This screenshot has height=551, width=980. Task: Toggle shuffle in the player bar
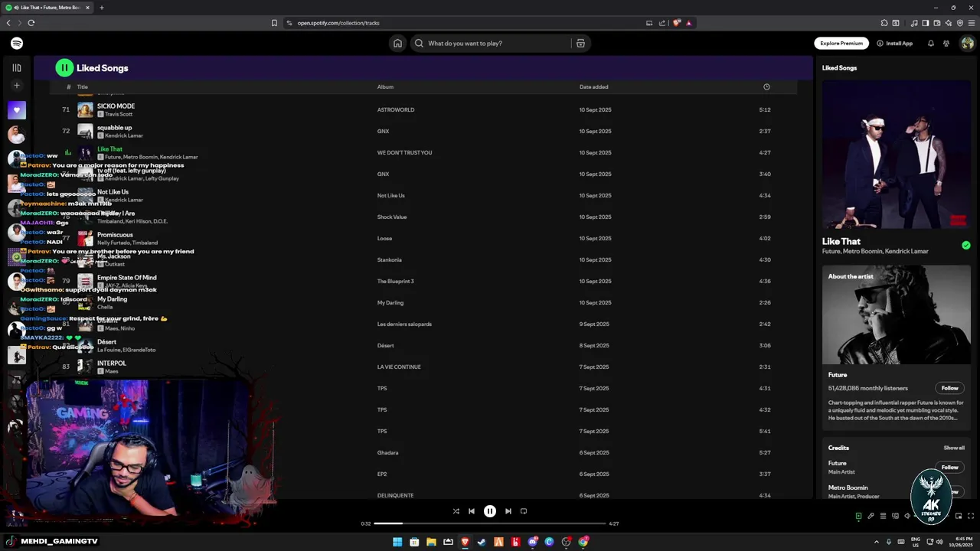tap(456, 511)
